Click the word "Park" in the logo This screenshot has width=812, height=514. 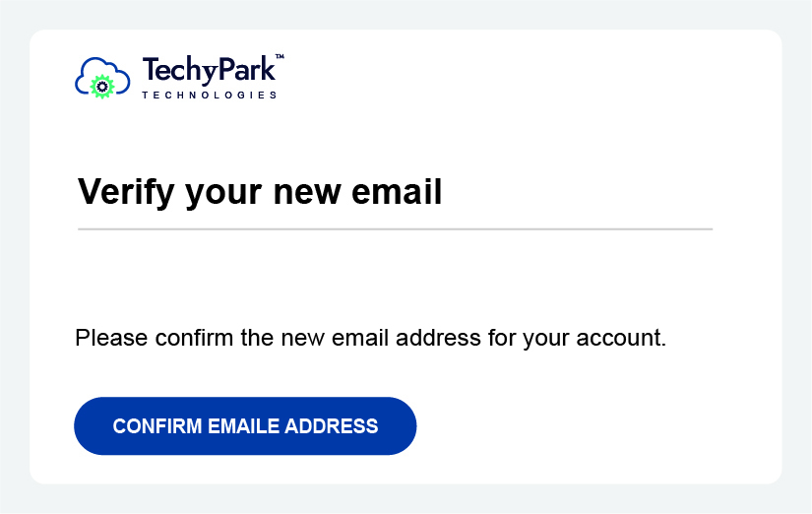(243, 70)
